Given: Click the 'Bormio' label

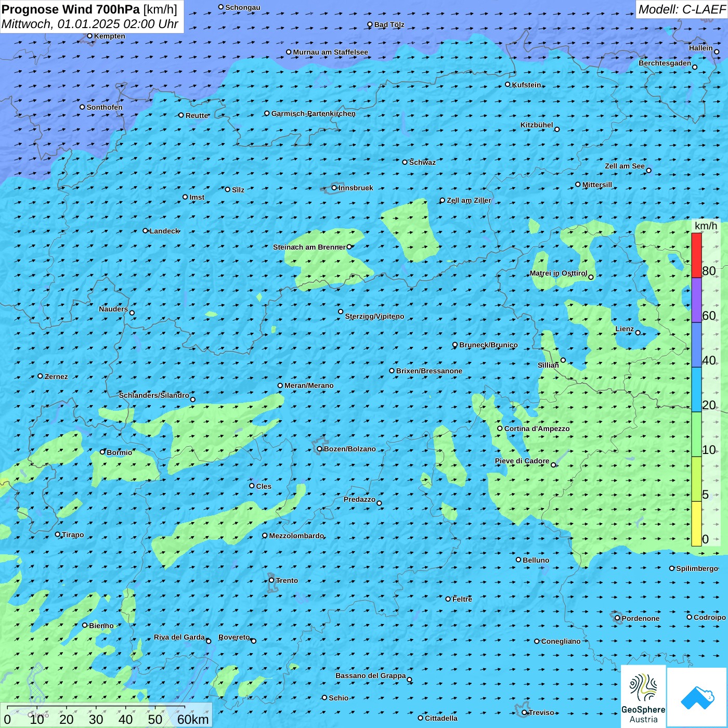Looking at the screenshot, I should pyautogui.click(x=119, y=452).
